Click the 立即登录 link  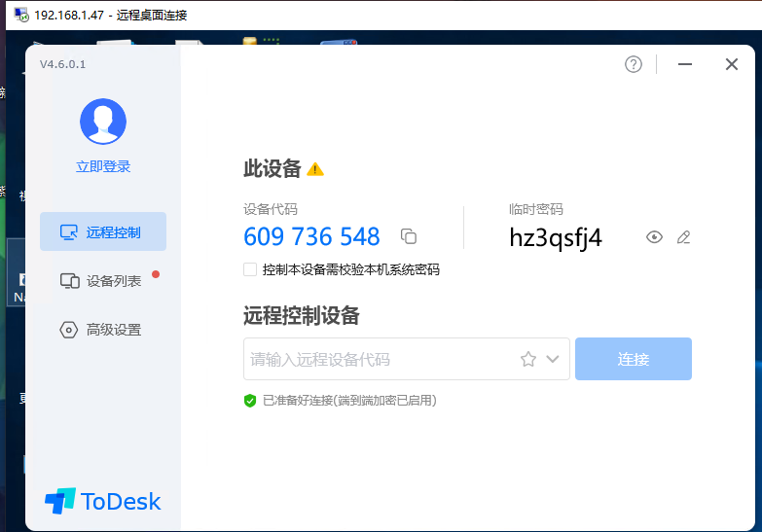point(103,166)
